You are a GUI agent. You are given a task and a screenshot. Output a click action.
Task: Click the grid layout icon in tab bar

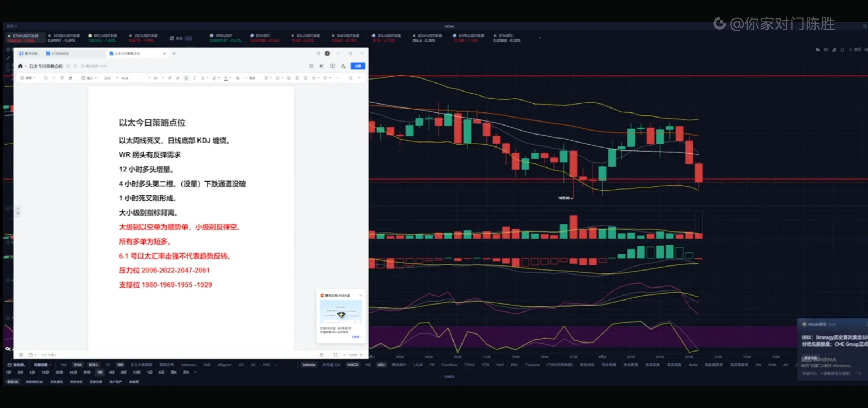(x=172, y=38)
